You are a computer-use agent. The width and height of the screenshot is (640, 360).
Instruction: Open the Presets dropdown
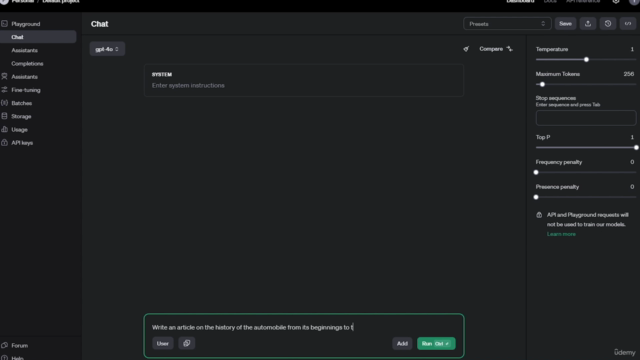click(507, 24)
